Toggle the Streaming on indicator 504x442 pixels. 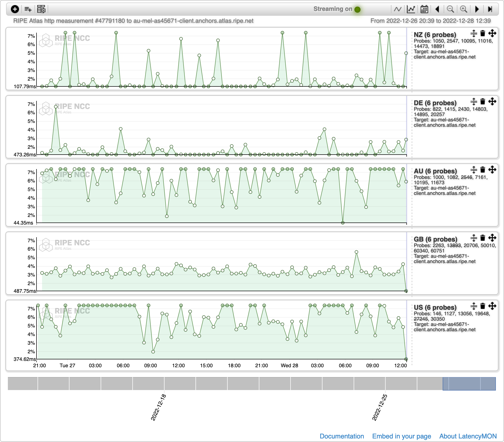[x=357, y=9]
